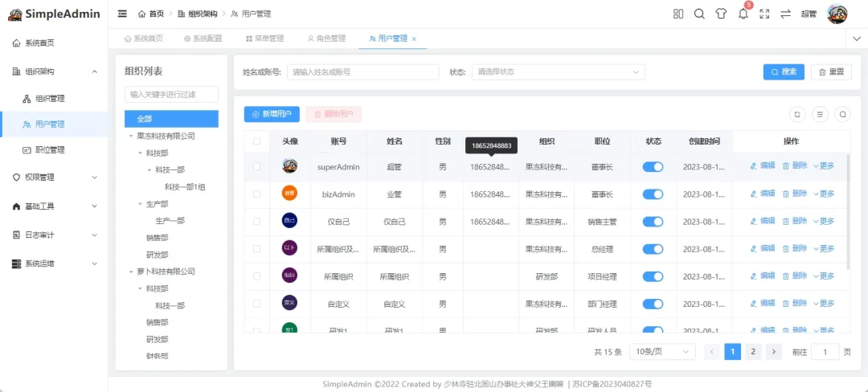Click the t-shirt theme icon
868x392 pixels.
point(721,14)
